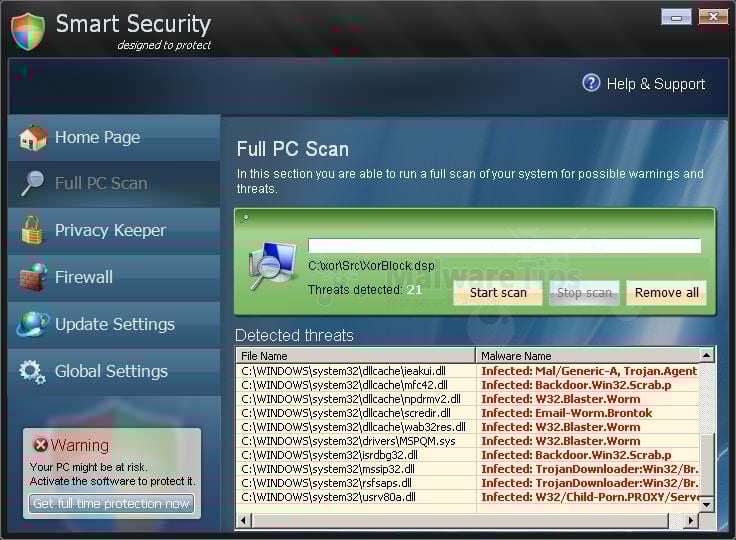
Task: Click the Email-Worm.Brontok malware entry
Action: pos(567,413)
